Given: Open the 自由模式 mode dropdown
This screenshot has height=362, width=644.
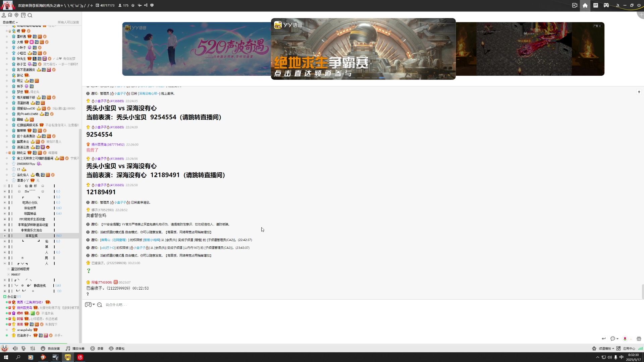Looking at the screenshot, I should coord(10,22).
